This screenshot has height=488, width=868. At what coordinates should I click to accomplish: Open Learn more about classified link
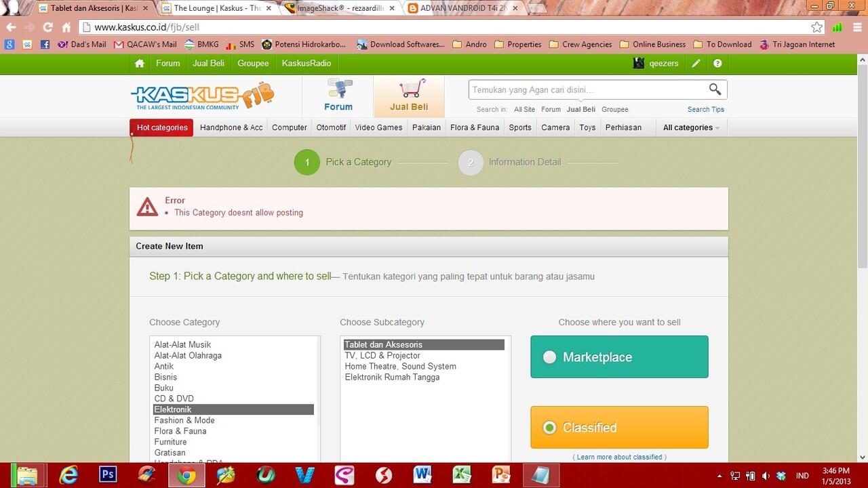tap(619, 457)
